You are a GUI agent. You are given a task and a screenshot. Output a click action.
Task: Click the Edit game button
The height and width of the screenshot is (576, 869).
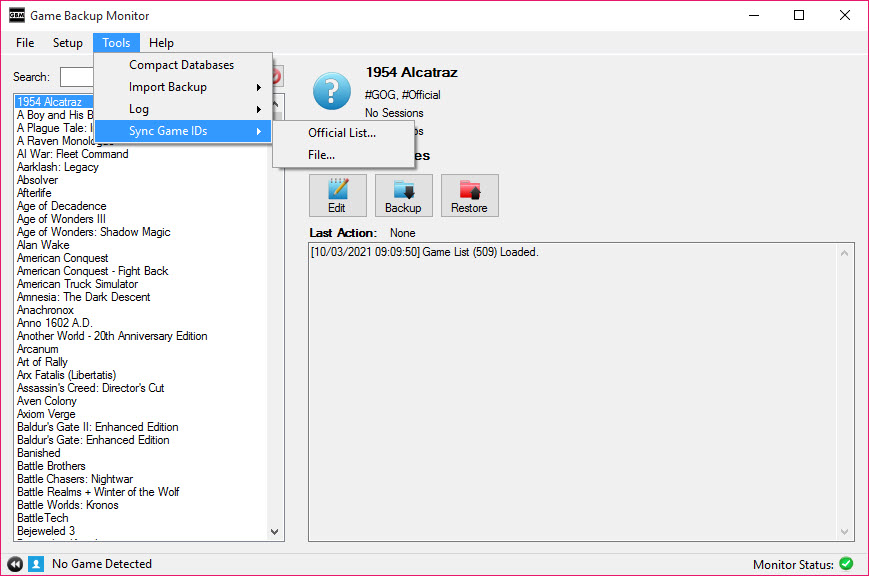pyautogui.click(x=338, y=195)
